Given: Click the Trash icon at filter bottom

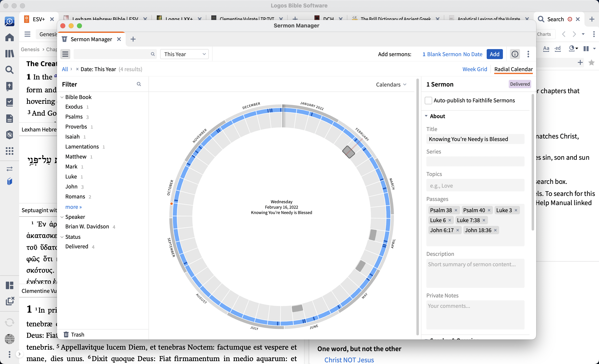Looking at the screenshot, I should pos(66,334).
